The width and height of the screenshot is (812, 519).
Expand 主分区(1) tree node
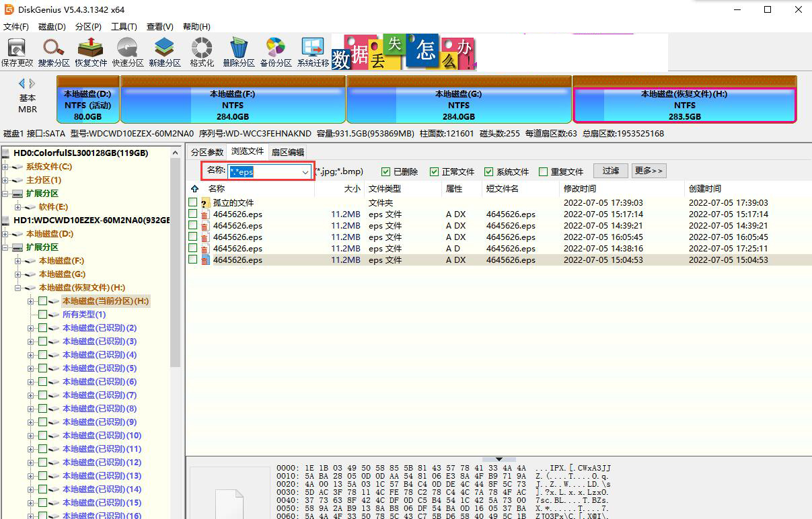tap(5, 180)
